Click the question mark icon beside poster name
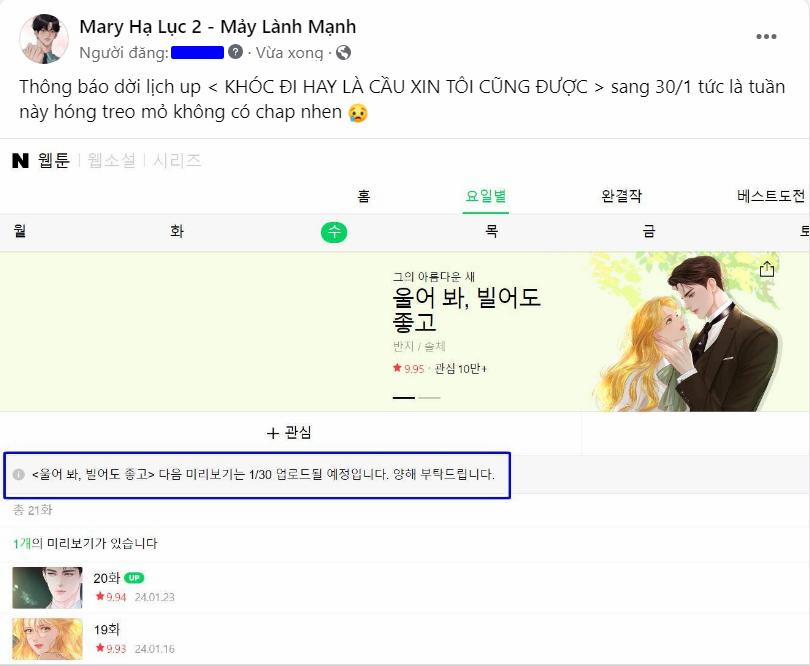 pyautogui.click(x=236, y=52)
